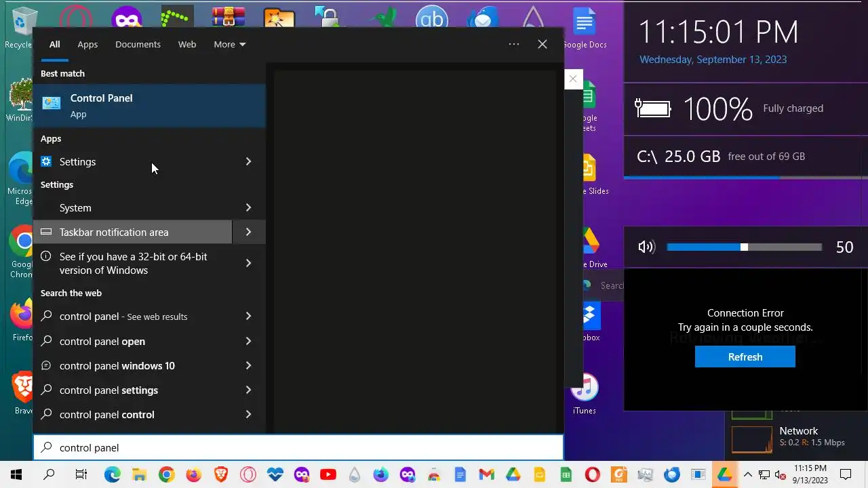Open File Explorer from the taskbar

139,474
